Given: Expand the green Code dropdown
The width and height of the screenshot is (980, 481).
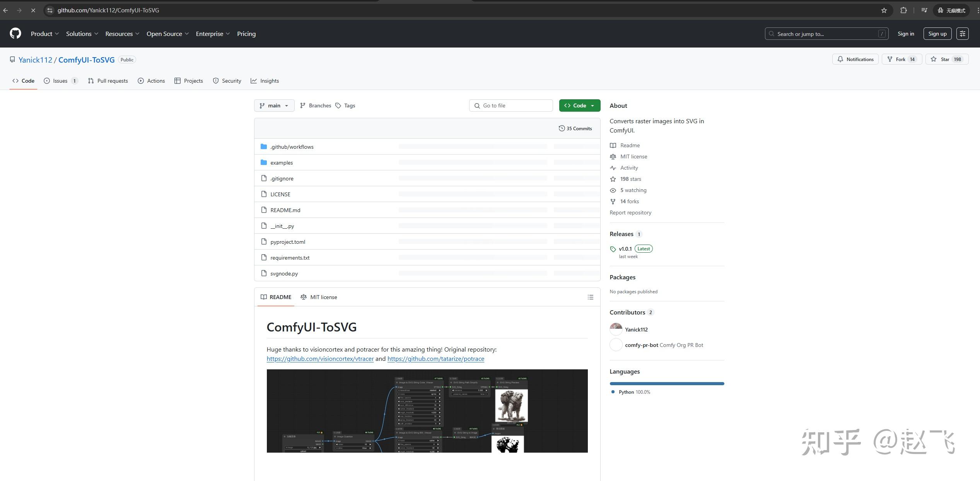Looking at the screenshot, I should pos(579,105).
